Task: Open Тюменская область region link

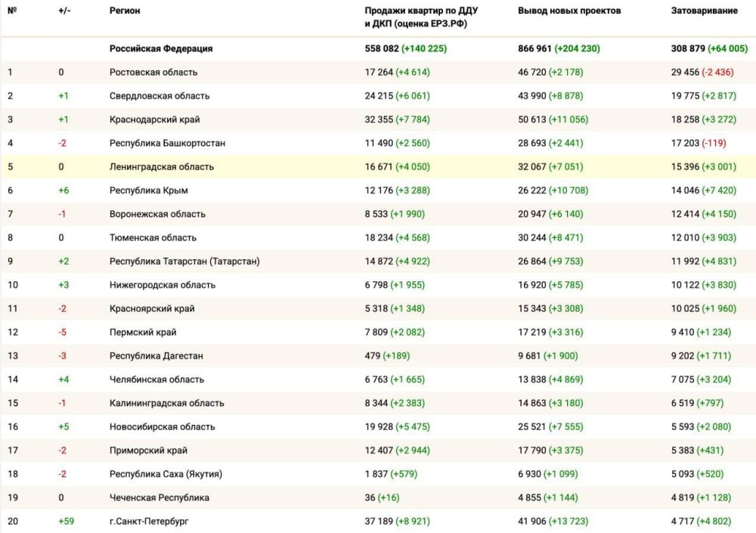Action: pyautogui.click(x=150, y=237)
